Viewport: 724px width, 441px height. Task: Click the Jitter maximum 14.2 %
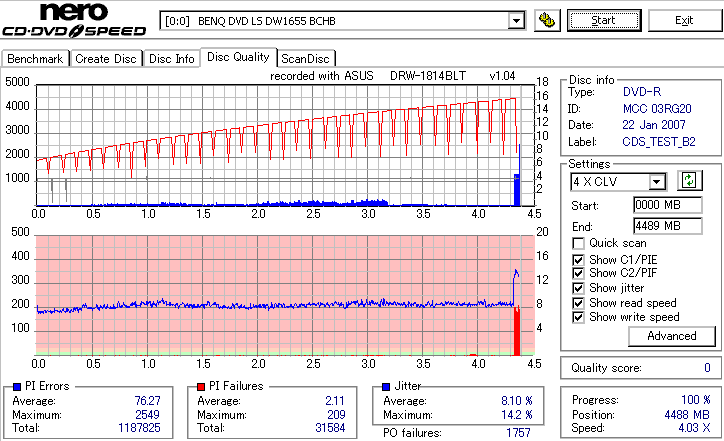[517, 415]
